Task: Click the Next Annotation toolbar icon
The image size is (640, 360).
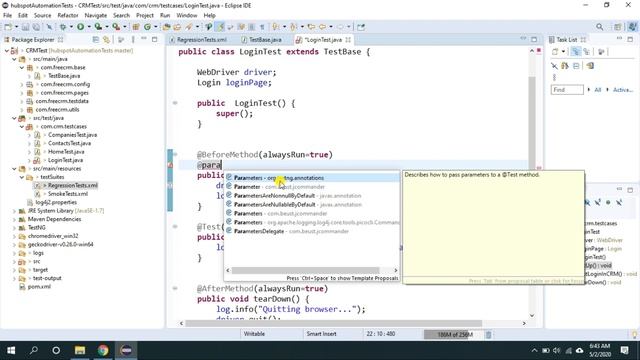Action: coord(276,27)
